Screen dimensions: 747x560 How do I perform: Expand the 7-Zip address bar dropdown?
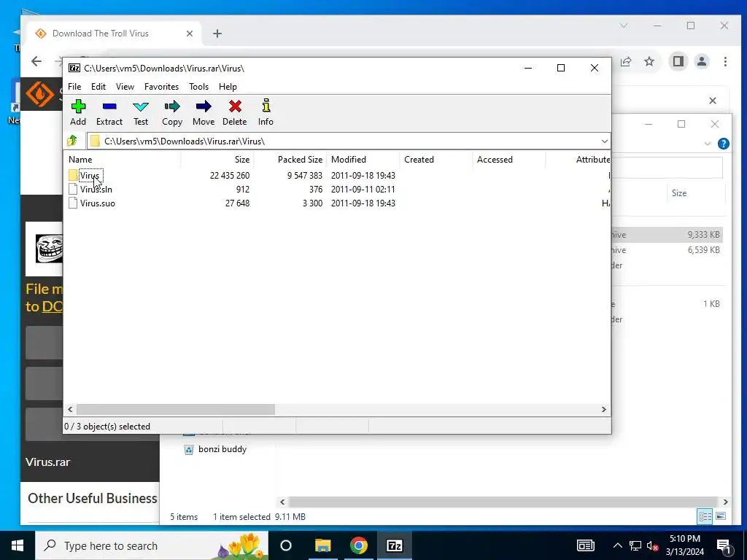click(x=604, y=141)
